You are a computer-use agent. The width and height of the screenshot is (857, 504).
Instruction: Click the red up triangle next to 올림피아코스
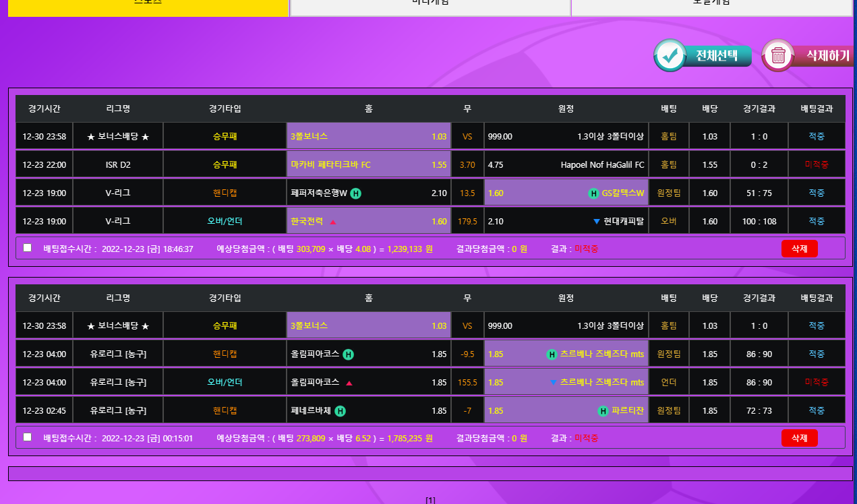(349, 383)
